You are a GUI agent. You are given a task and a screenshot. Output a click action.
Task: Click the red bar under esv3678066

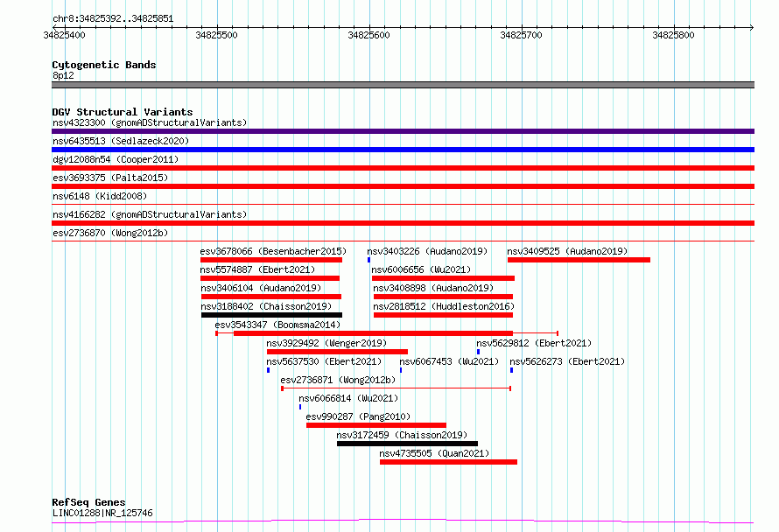(271, 260)
